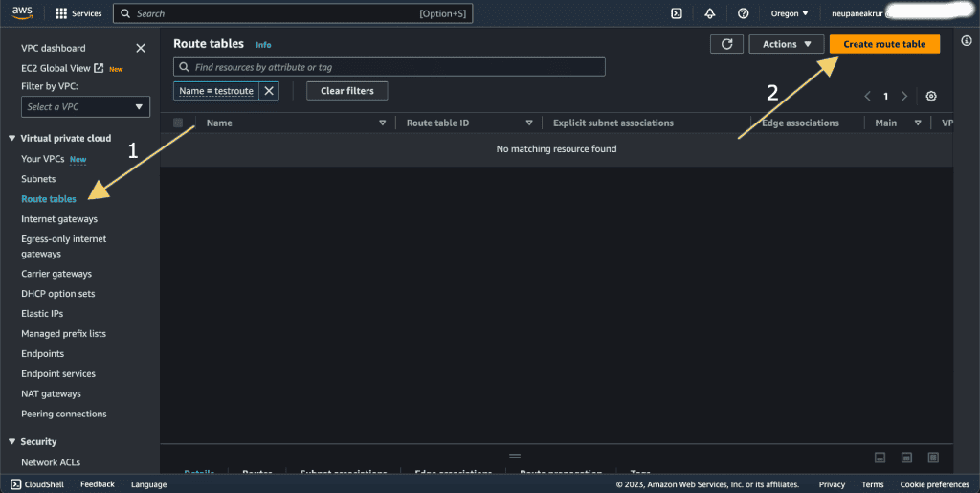Open Peering connections in sidebar

(64, 414)
